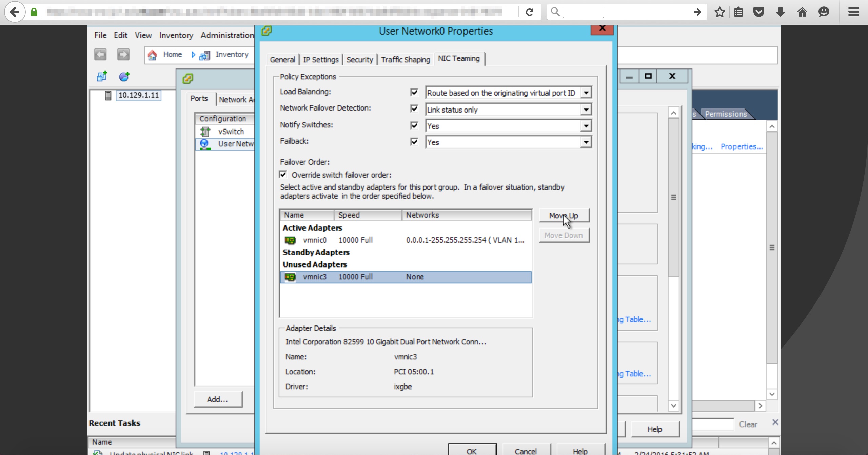Switch to the Traffic Shaping tab
Screen dimensions: 868x455
click(405, 60)
